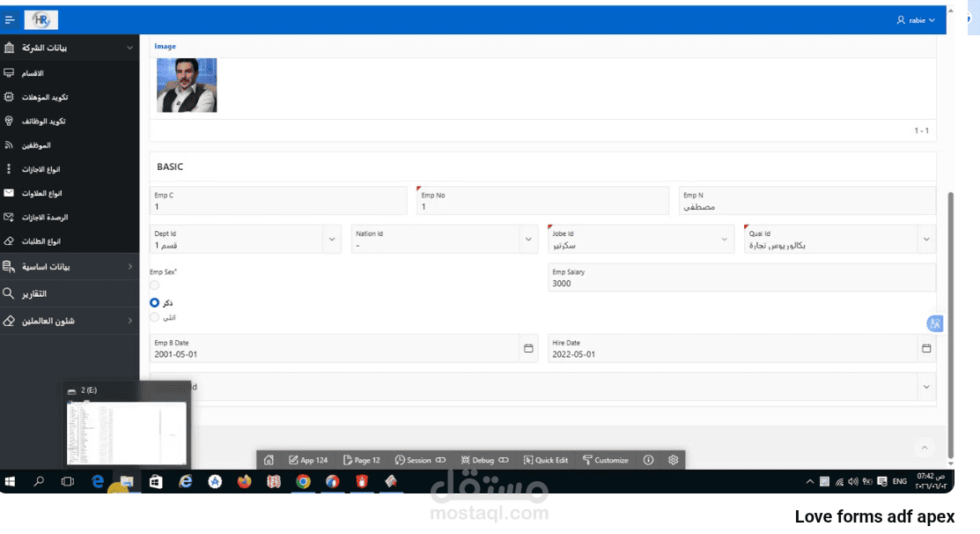980x534 pixels.
Task: Open the volume icon in system tray
Action: (x=853, y=481)
